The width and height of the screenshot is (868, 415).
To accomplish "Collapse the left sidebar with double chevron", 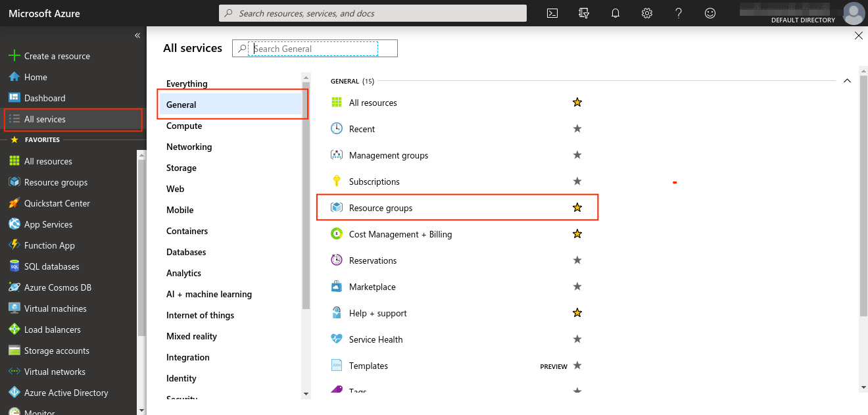I will click(137, 36).
